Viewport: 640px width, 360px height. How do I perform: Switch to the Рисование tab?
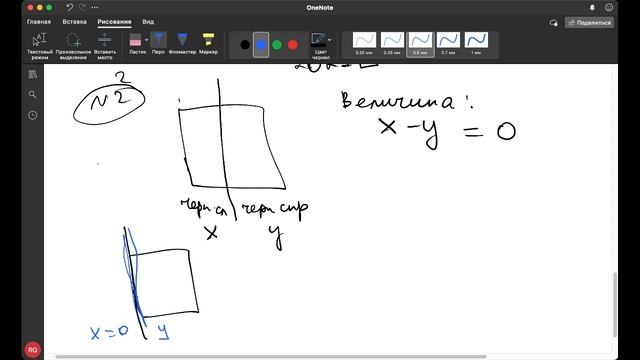tap(114, 22)
